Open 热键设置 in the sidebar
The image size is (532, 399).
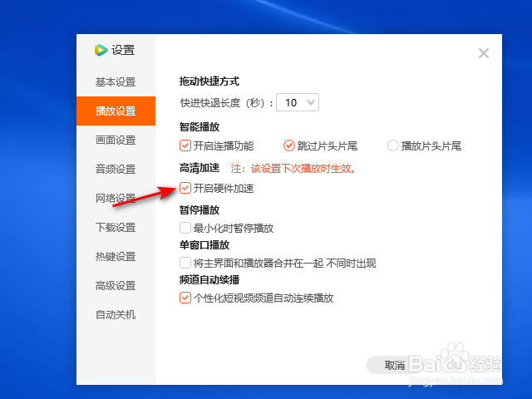116,257
